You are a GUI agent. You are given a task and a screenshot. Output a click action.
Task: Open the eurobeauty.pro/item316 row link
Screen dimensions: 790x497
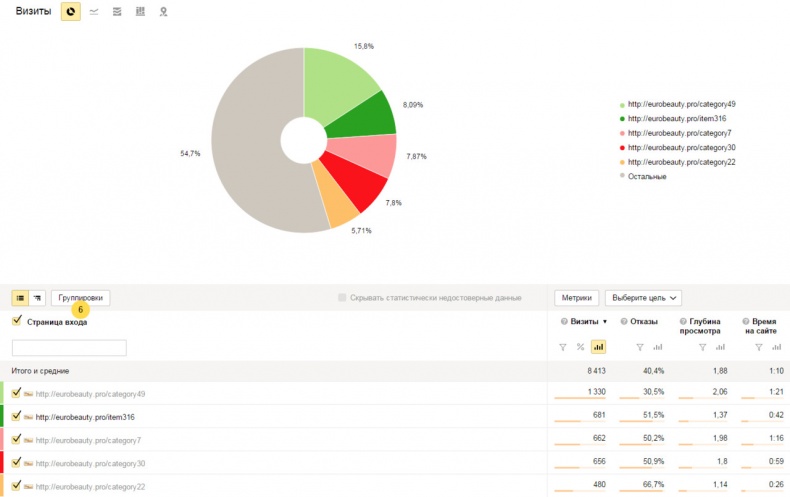coord(85,417)
